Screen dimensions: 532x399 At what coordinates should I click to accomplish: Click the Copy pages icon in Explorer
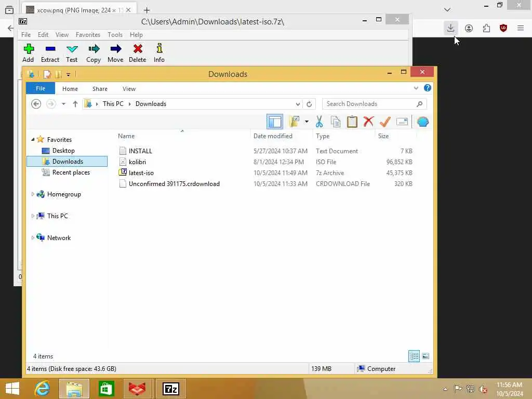pos(335,122)
